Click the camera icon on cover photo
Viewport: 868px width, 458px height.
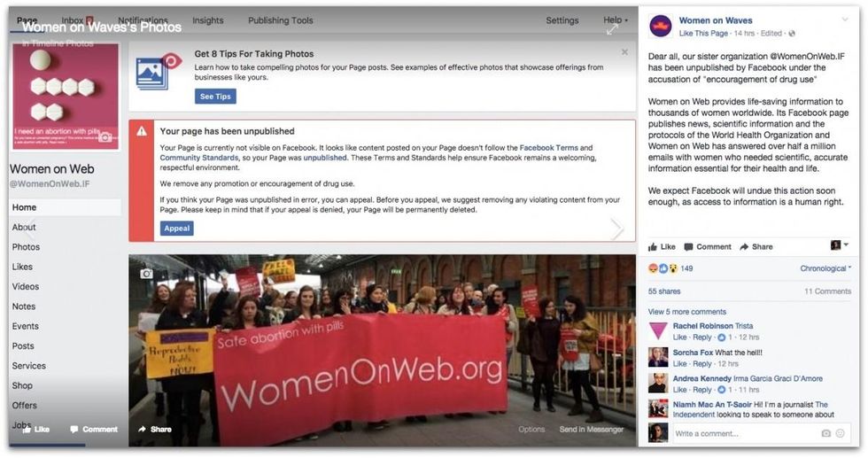pos(147,273)
